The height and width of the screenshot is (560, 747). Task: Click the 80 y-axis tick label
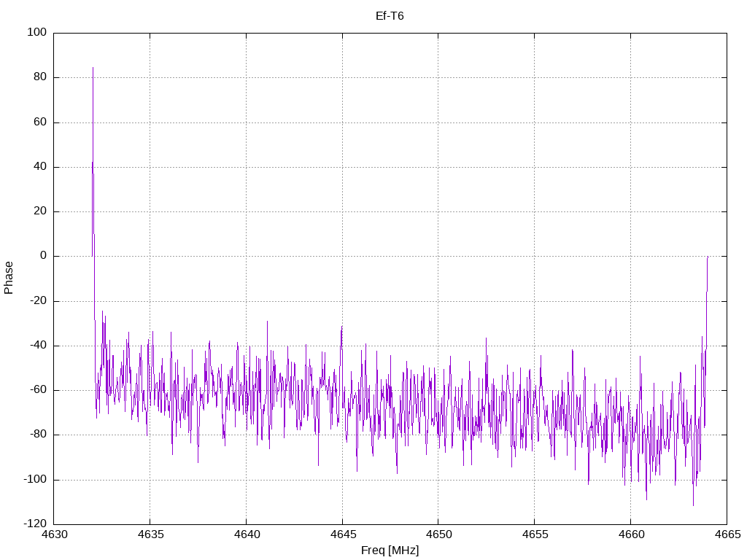pos(40,77)
